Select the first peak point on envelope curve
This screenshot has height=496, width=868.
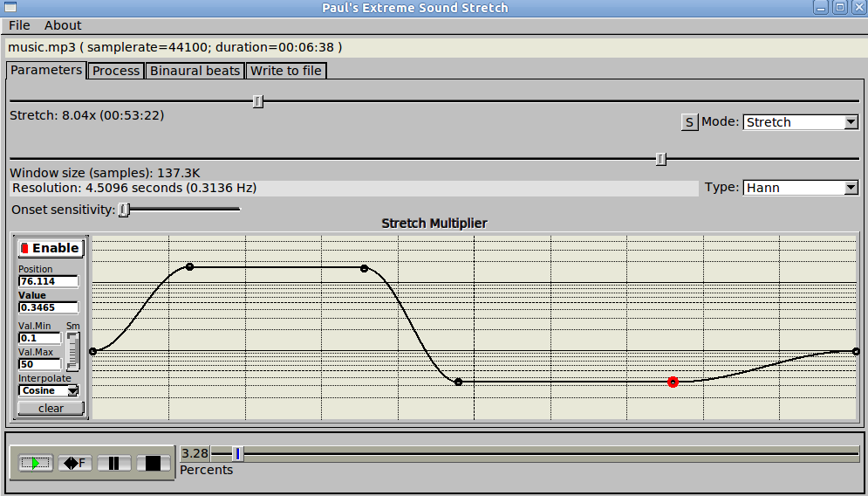(x=189, y=267)
